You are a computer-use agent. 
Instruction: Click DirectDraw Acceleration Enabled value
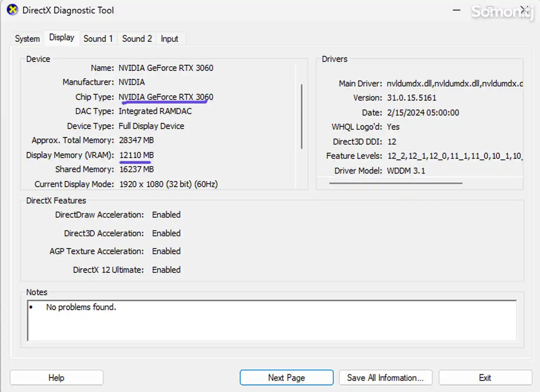coord(166,214)
